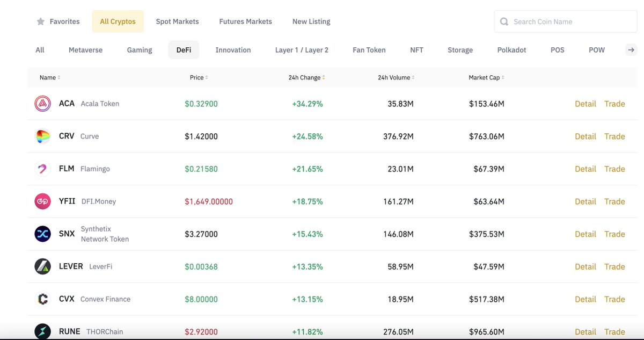
Task: Show the All categories filter
Action: (x=40, y=50)
